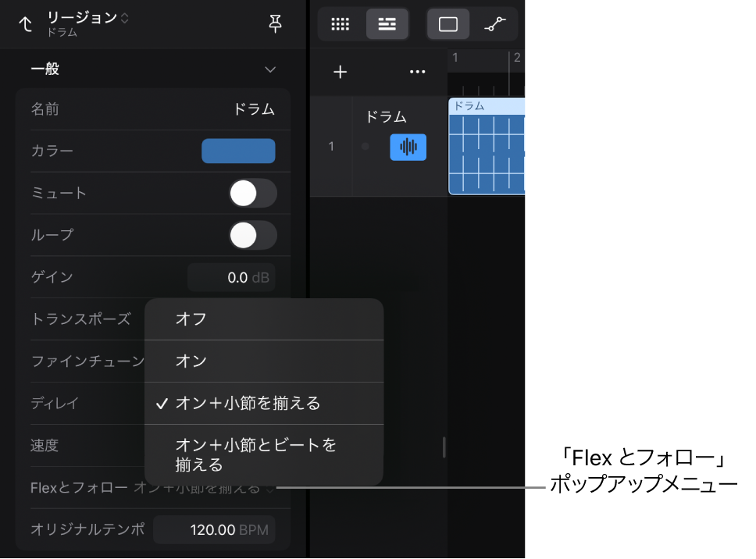
Task: Tap the waveform icon on the Drum track
Action: [x=407, y=146]
